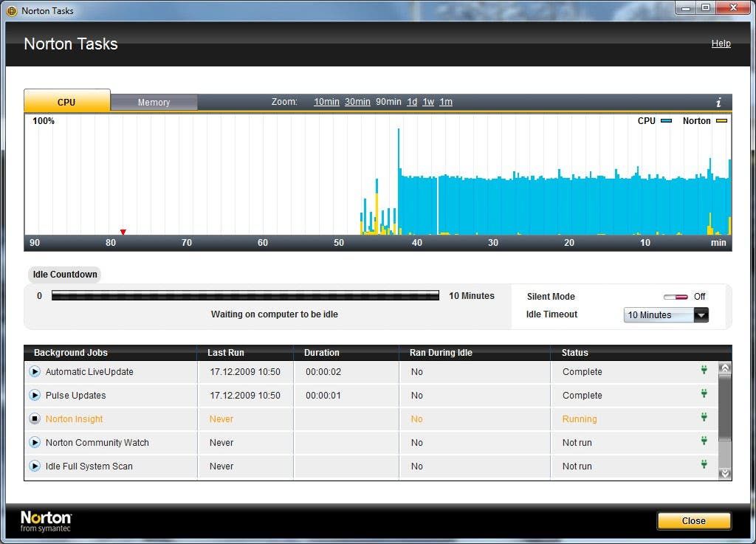
Task: Click the red marker on the CPU timeline
Action: [123, 232]
